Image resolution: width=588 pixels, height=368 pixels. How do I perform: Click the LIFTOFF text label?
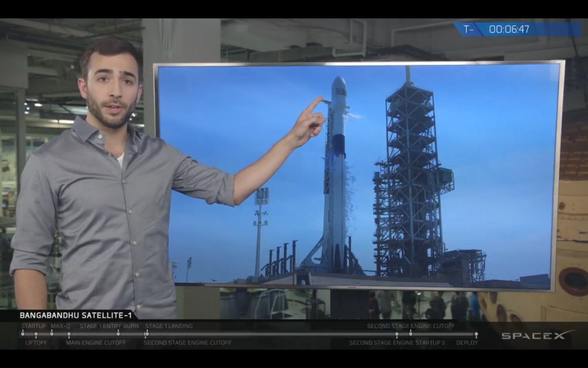pyautogui.click(x=36, y=343)
